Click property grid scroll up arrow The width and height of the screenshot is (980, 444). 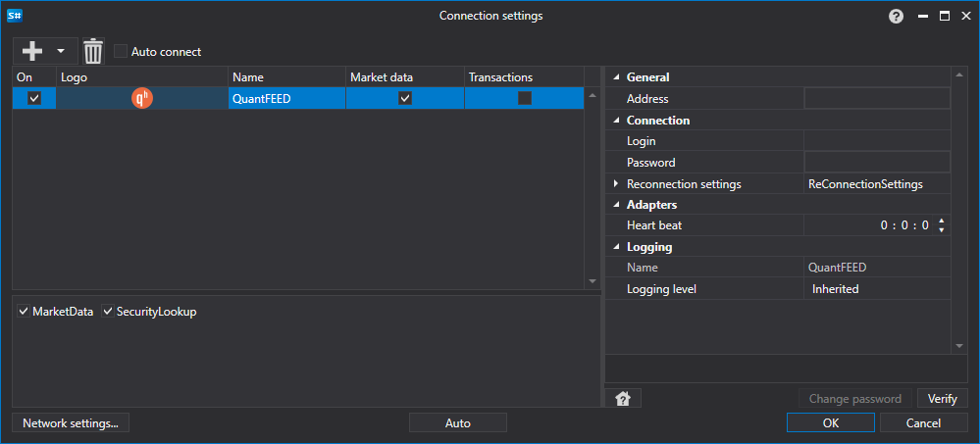(x=959, y=75)
